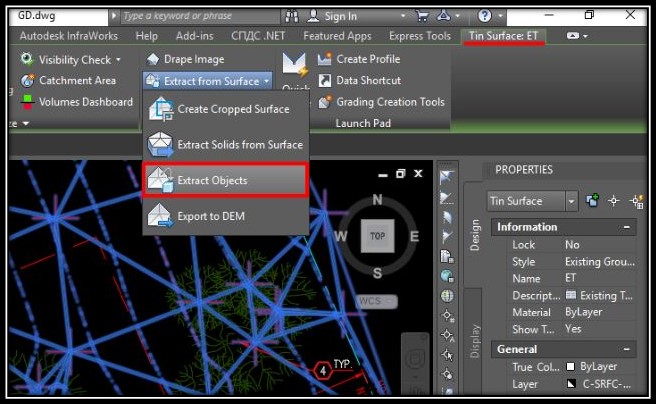The image size is (656, 404).
Task: Expand the Help dropdown arrow
Action: [500, 16]
